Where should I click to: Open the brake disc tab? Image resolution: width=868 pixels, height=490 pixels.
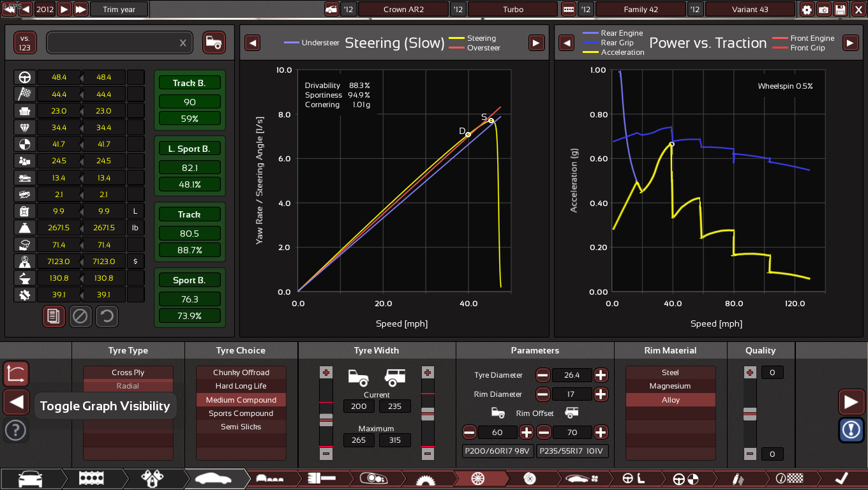[x=528, y=479]
